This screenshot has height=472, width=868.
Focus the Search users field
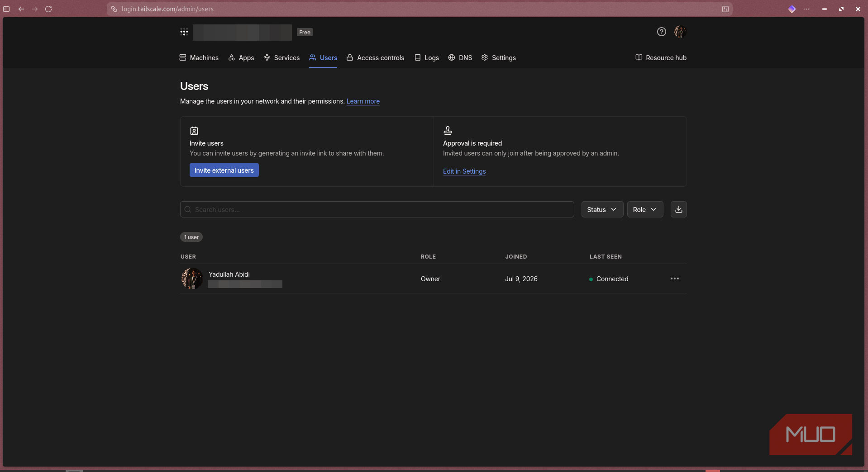click(x=377, y=209)
